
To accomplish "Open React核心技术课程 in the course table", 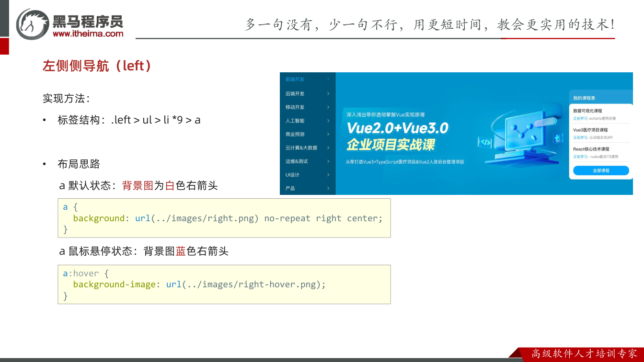I will coord(591,149).
